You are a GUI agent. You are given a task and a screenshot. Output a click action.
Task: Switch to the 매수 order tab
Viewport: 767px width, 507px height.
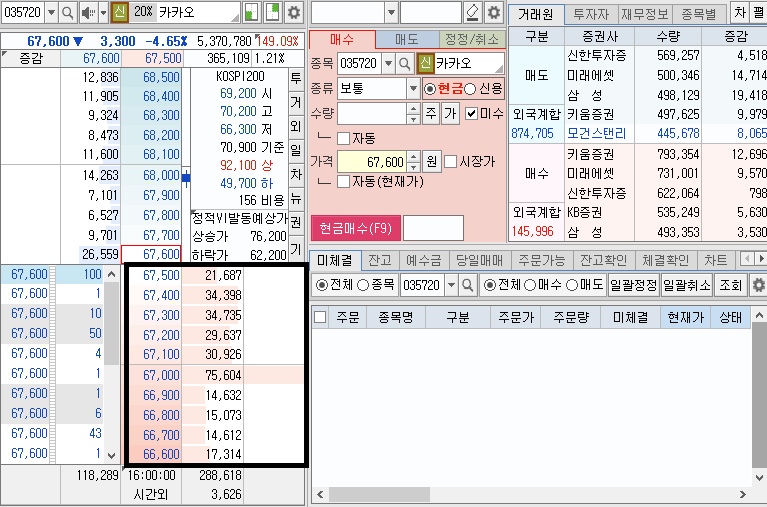click(x=342, y=39)
